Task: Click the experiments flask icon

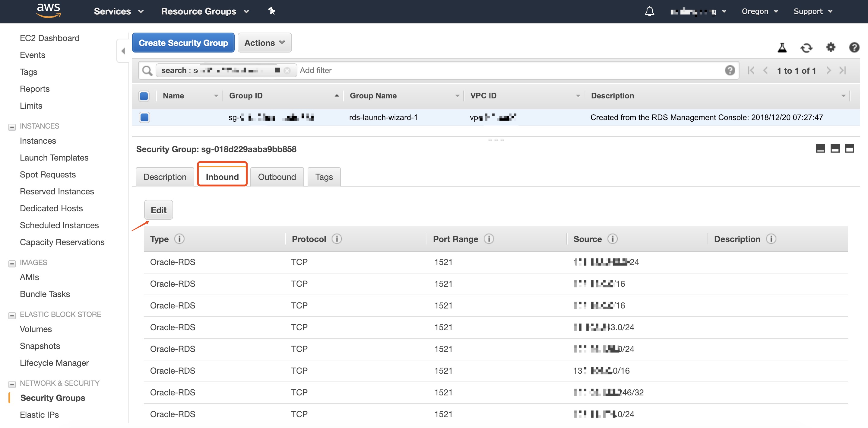Action: point(782,48)
